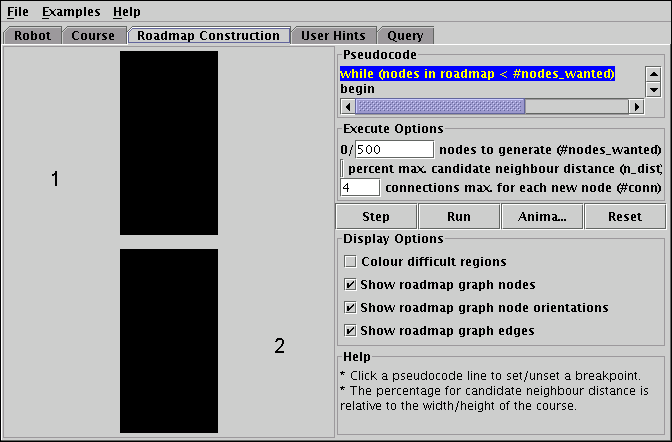Click the Reset button
The image size is (672, 442).
tap(624, 216)
